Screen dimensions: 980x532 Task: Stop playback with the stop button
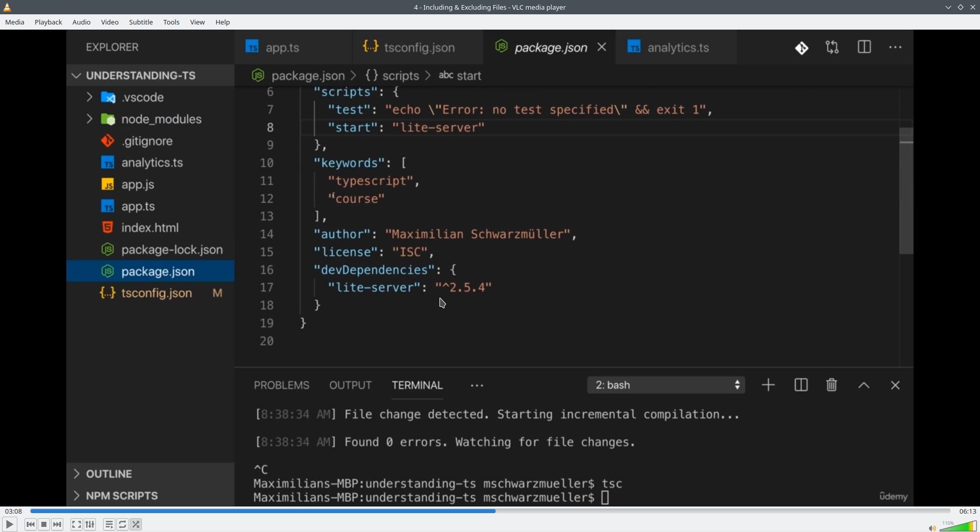(x=44, y=524)
